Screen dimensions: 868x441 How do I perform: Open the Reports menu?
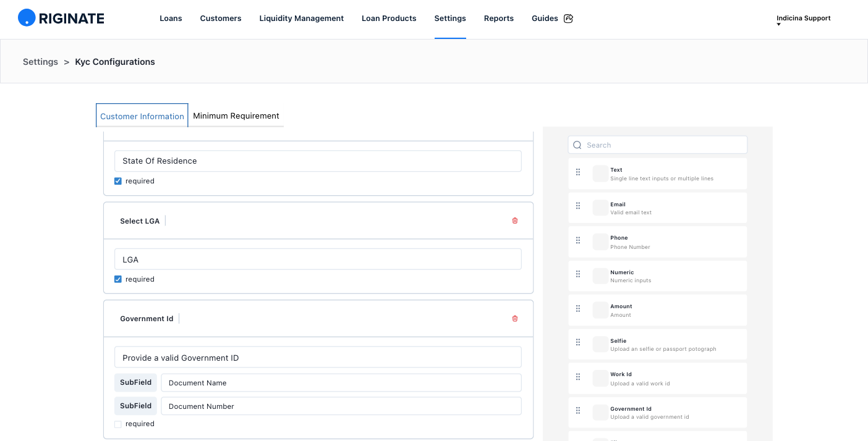[x=499, y=19]
